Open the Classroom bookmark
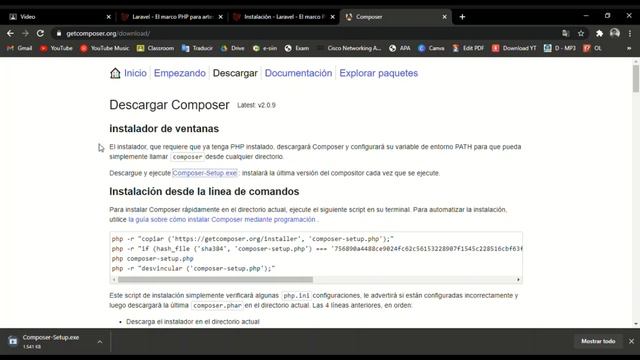 coord(156,48)
